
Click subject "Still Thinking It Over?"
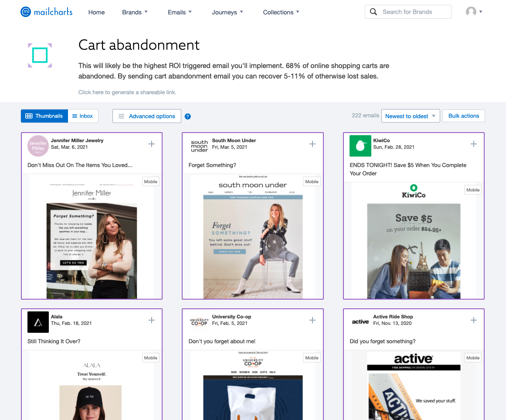pos(54,341)
